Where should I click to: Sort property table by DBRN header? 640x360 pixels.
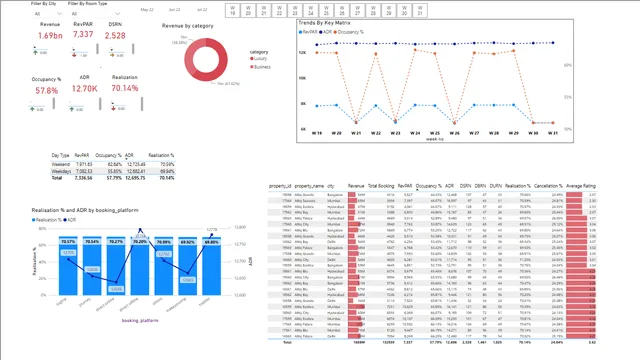click(x=480, y=186)
